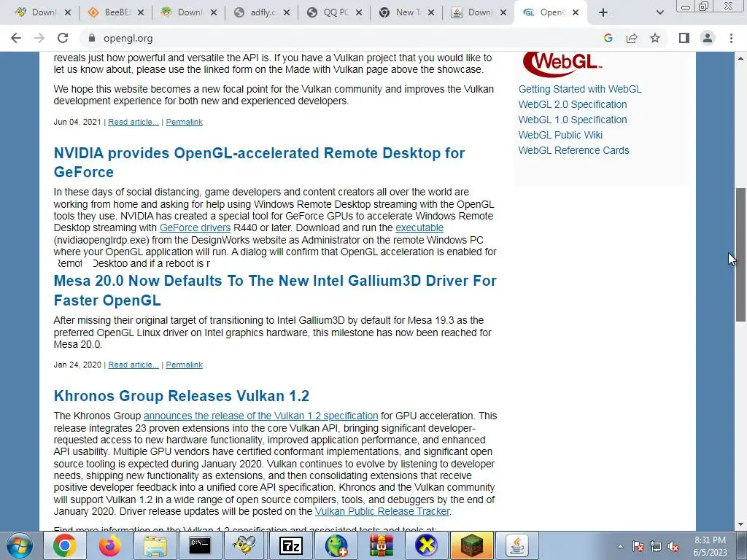
Task: Switch to the BeeBEEP tab
Action: [x=111, y=13]
